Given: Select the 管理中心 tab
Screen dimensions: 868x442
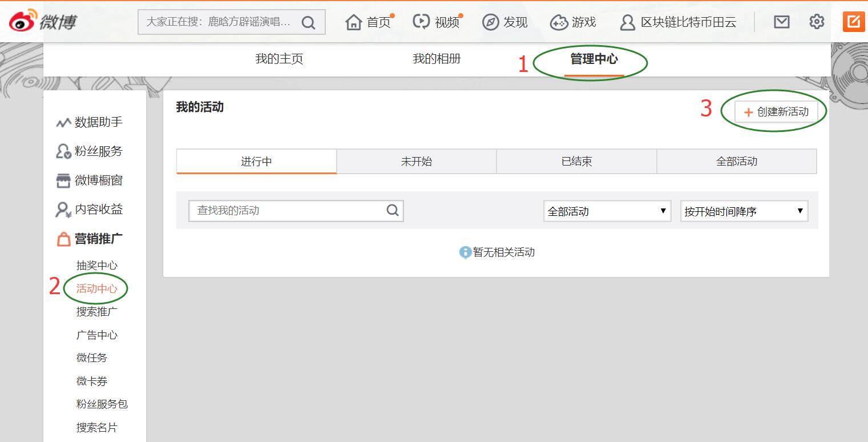Looking at the screenshot, I should (x=594, y=59).
